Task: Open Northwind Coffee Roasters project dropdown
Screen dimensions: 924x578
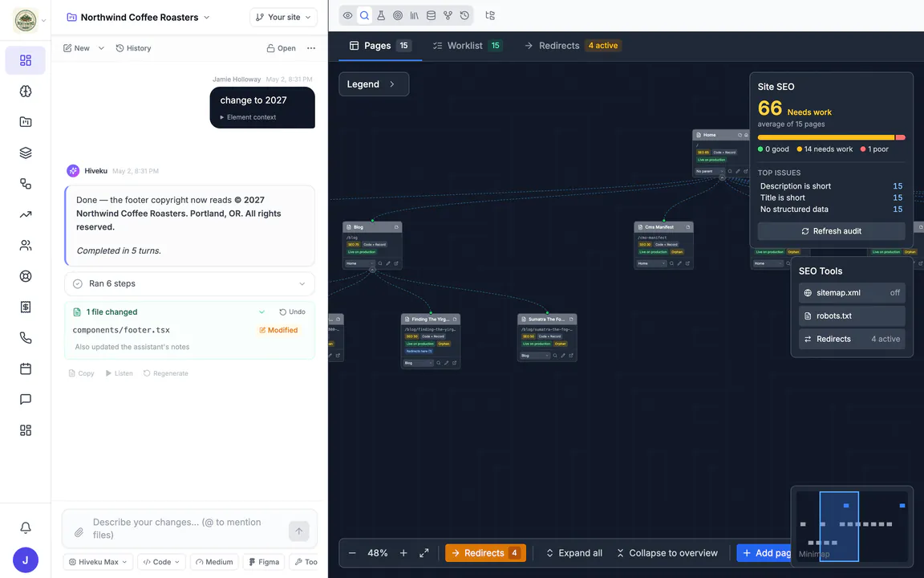Action: click(x=139, y=18)
